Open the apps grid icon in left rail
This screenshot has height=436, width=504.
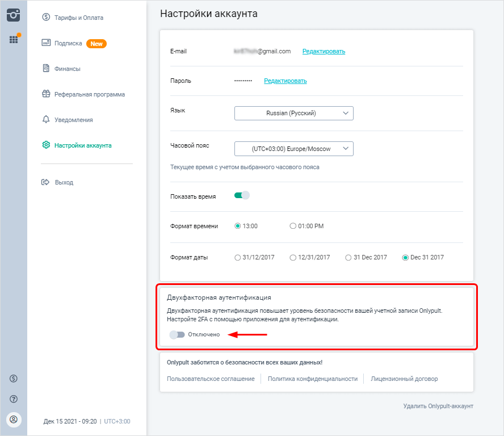14,40
